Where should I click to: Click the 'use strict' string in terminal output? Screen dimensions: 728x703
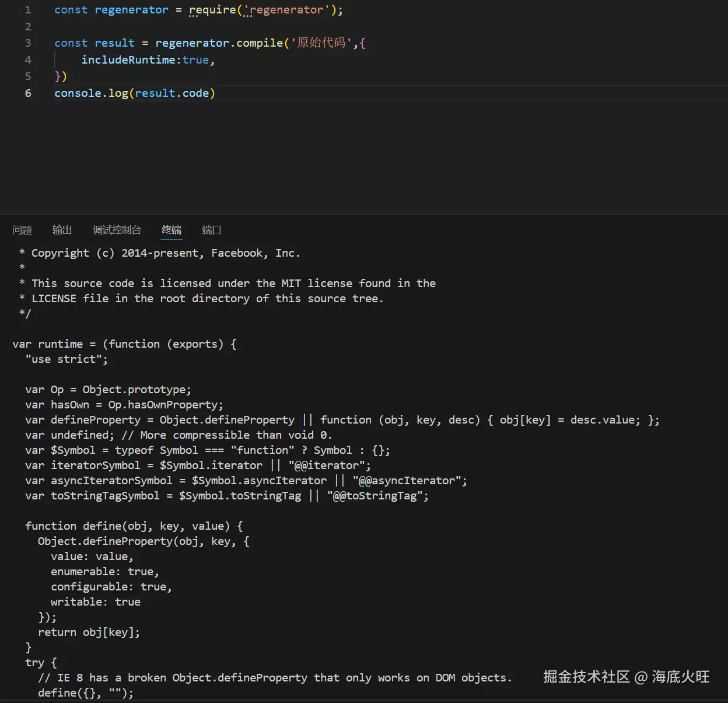pos(66,359)
